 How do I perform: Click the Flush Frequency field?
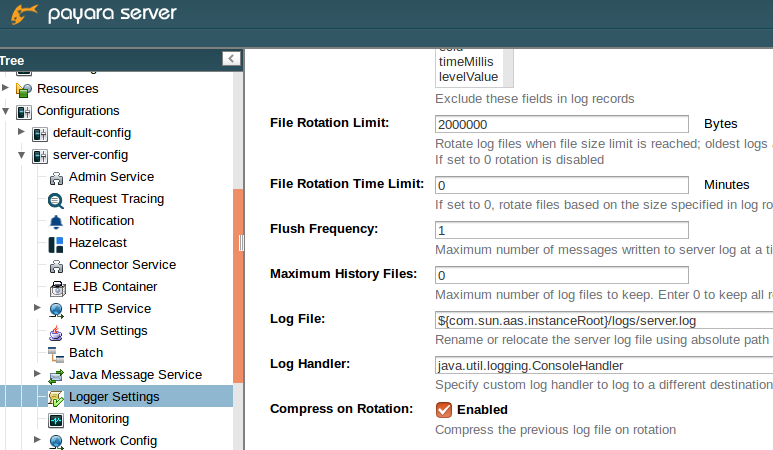(x=562, y=230)
